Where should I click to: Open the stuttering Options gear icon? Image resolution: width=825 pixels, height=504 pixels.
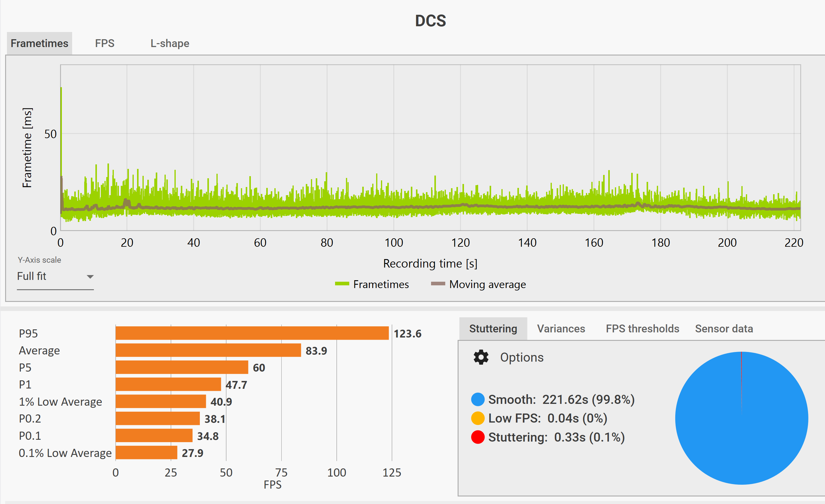coord(481,357)
